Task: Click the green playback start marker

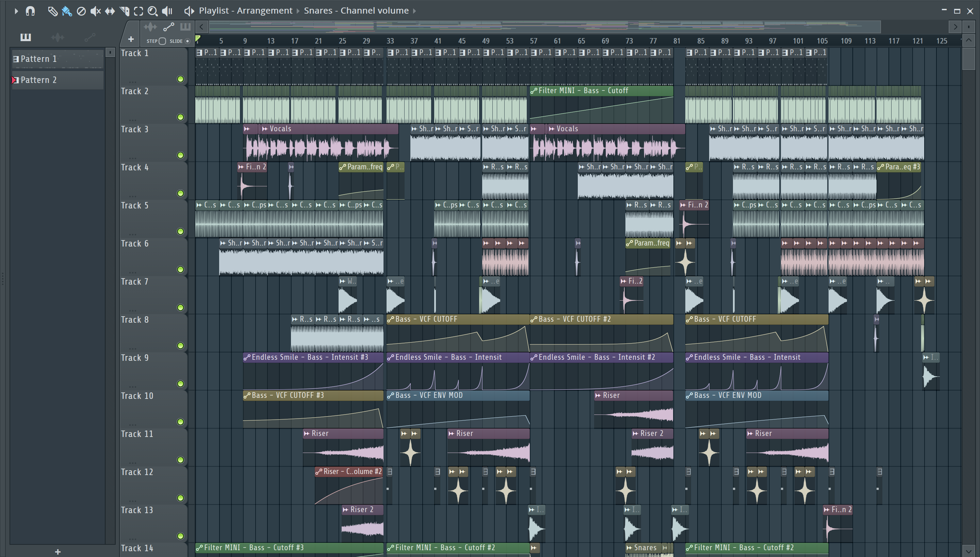Action: click(197, 39)
